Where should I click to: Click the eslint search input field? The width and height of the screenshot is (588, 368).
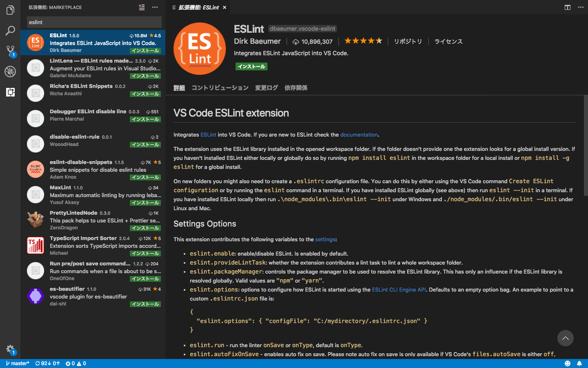click(x=94, y=22)
